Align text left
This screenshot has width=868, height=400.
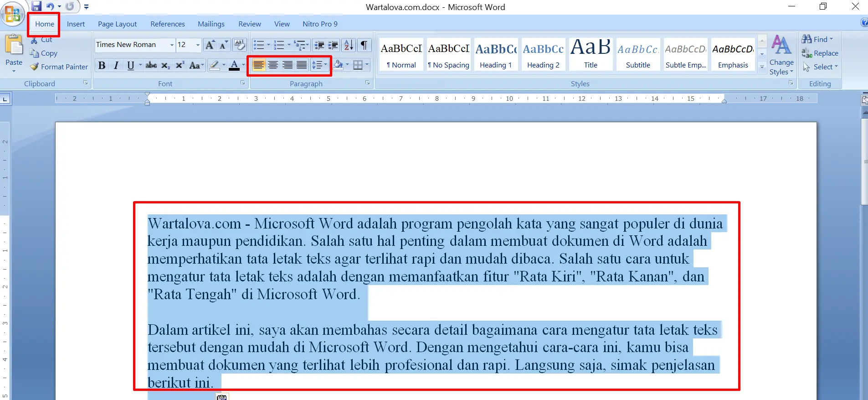[x=258, y=65]
